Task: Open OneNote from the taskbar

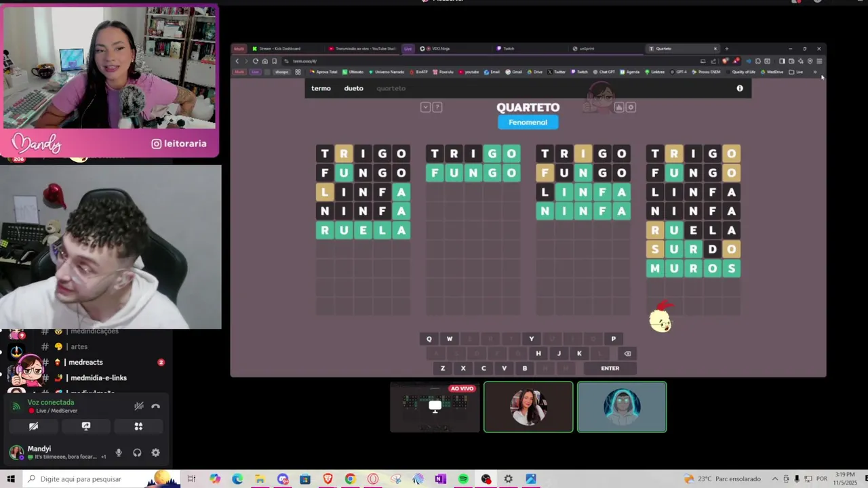Action: (441, 479)
